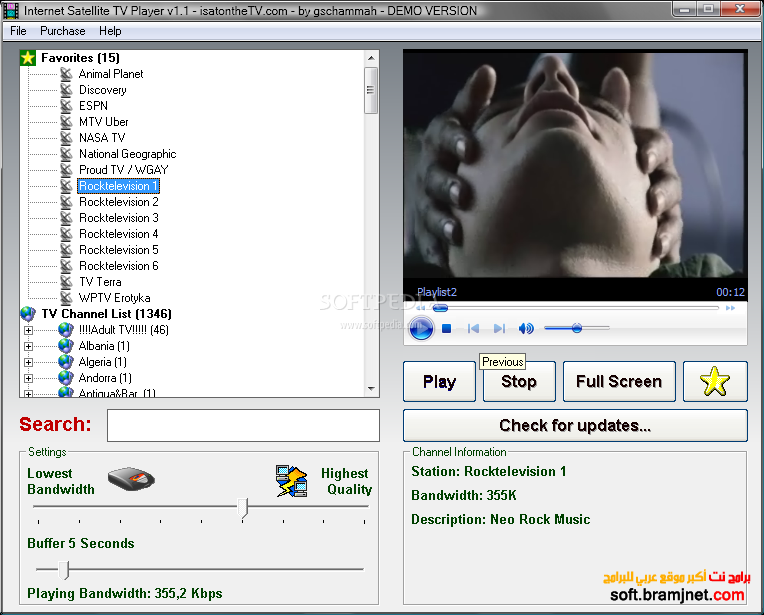Click the next track icon in player

(x=499, y=328)
